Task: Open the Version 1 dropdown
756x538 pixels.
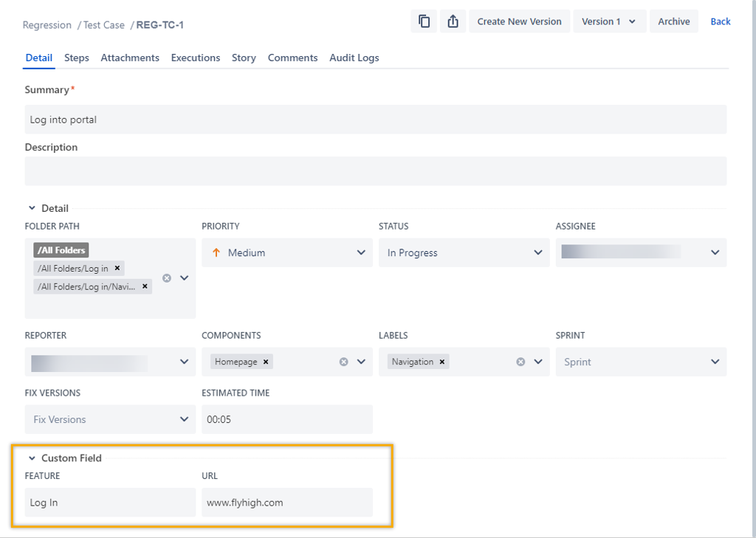Action: [x=609, y=21]
